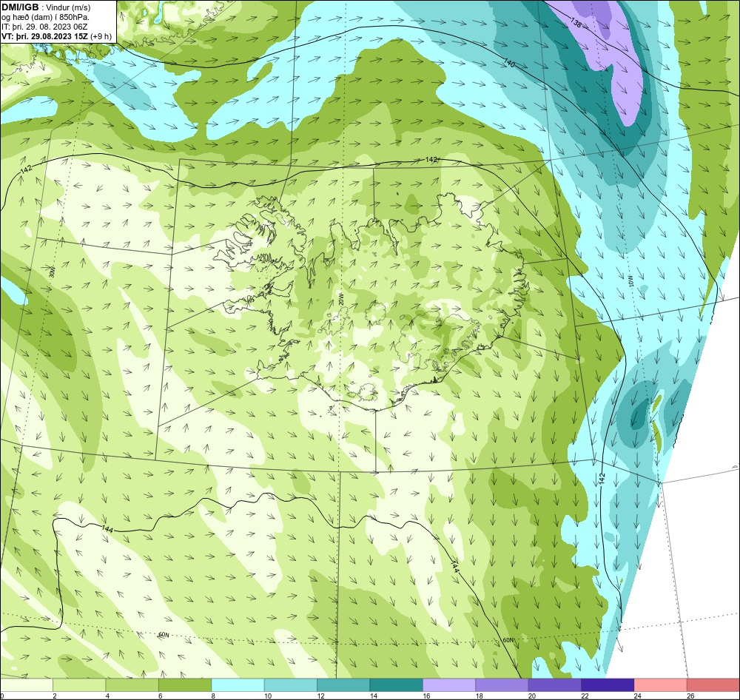This screenshot has width=740, height=700.
Task: Click the legend tick value 12
Action: click(320, 696)
